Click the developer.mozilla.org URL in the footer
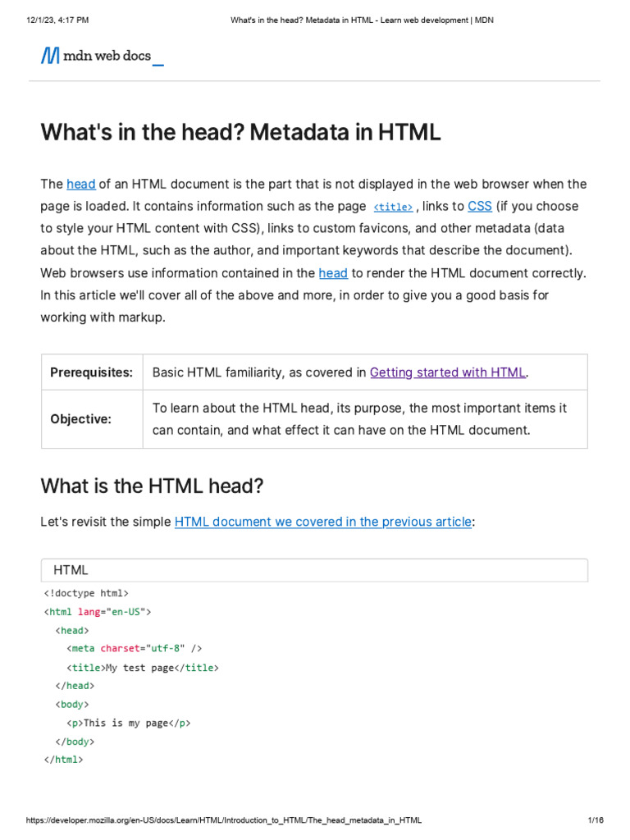The height and width of the screenshot is (840, 630). 224,820
